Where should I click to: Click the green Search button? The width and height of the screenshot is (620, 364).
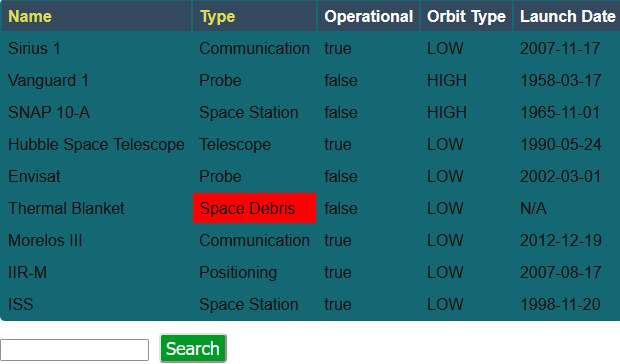(x=193, y=349)
